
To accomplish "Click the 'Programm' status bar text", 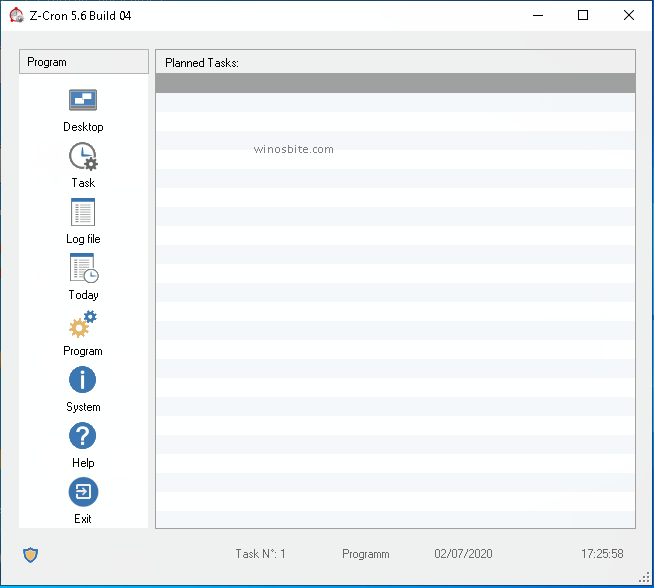I will pyautogui.click(x=366, y=554).
